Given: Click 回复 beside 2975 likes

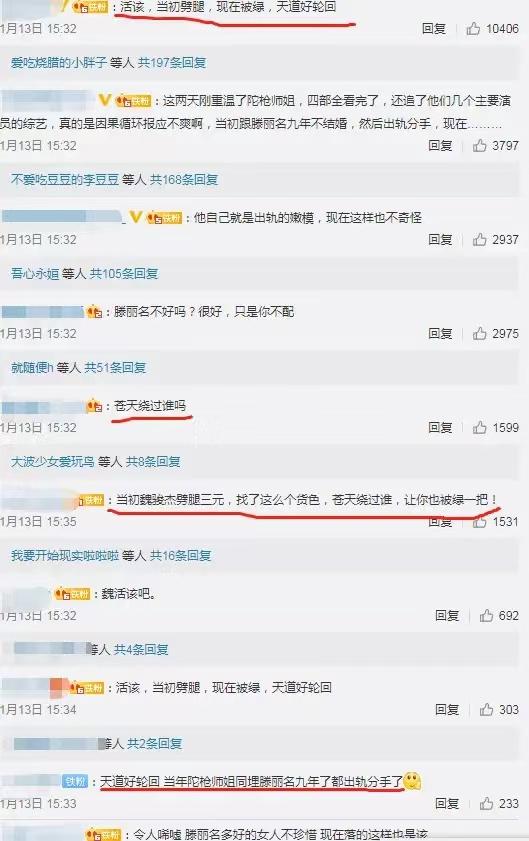Looking at the screenshot, I should 440,334.
